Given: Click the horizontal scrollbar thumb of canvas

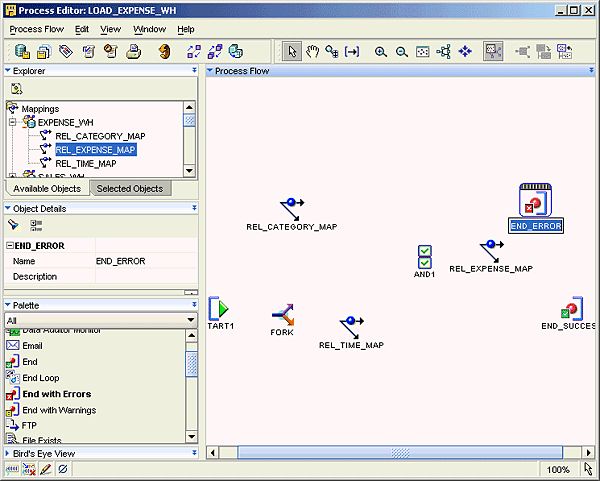Looking at the screenshot, I should 400,453.
